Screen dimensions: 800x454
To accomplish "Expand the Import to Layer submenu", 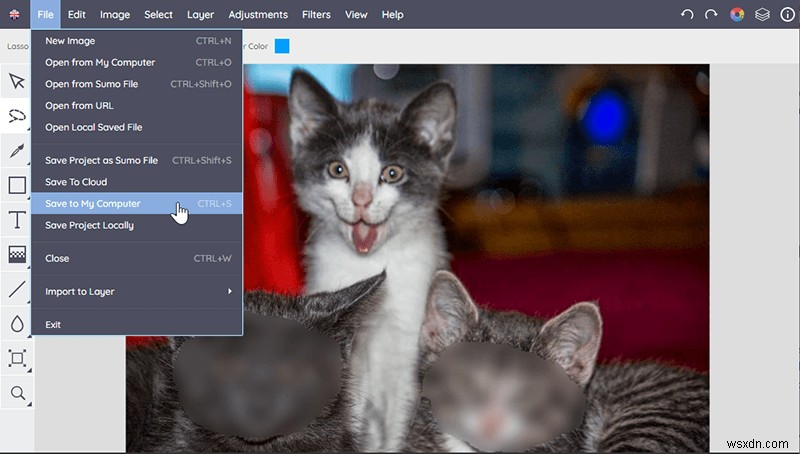I will (x=137, y=292).
